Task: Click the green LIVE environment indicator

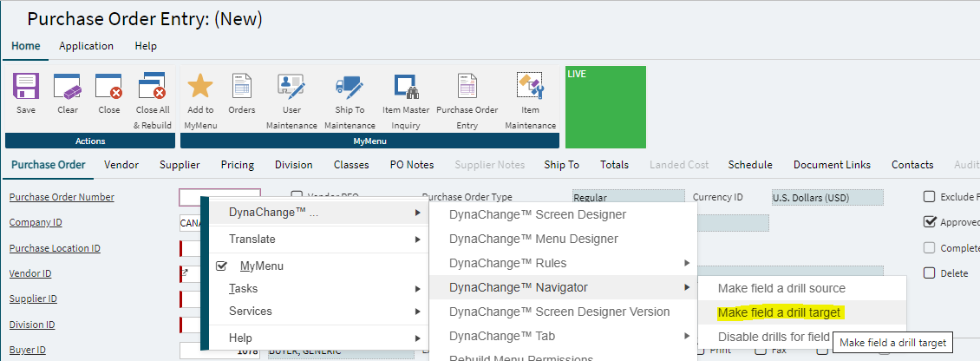Action: [605, 107]
